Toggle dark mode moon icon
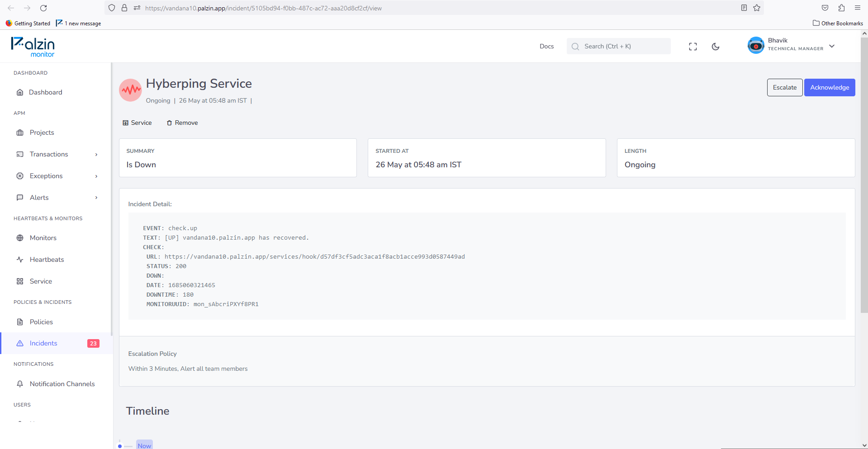Image resolution: width=868 pixels, height=449 pixels. point(716,47)
